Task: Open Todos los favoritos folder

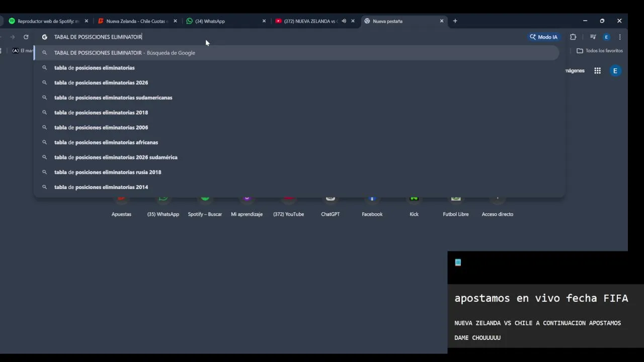Action: 600,51
